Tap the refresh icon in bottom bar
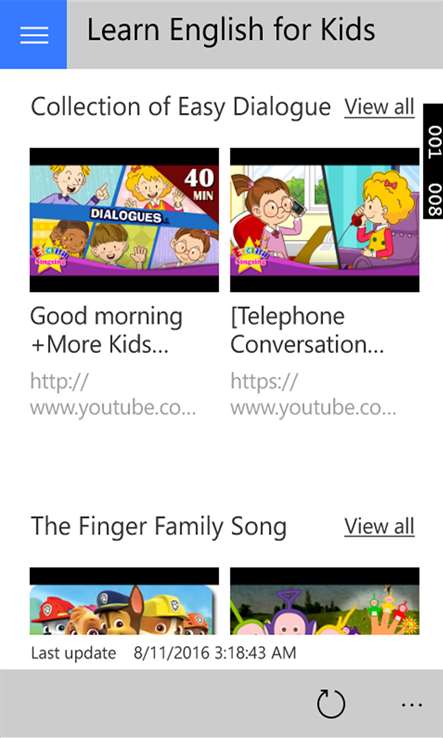Screen dimensions: 443x738 tap(331, 704)
